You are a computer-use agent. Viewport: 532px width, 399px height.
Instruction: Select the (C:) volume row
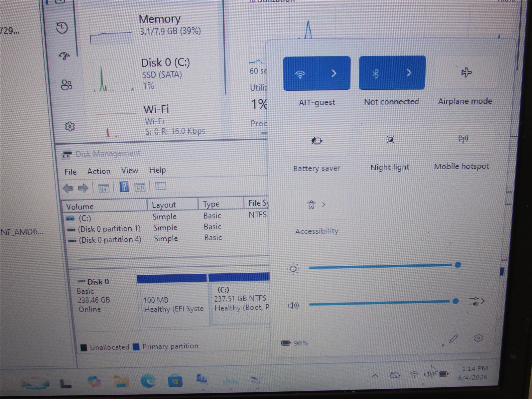click(166, 217)
